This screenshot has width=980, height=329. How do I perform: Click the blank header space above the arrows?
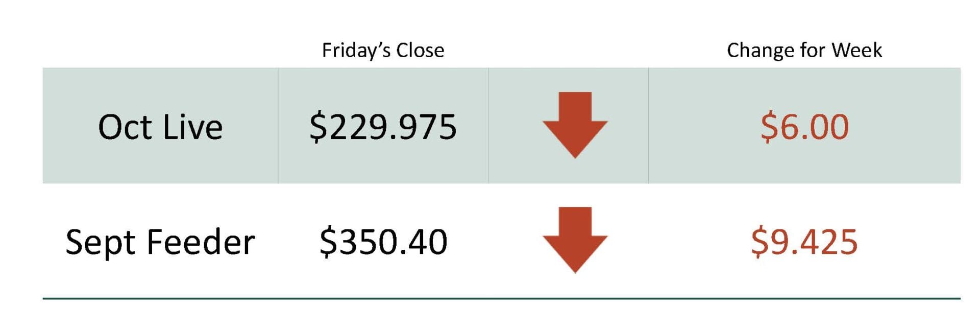coord(568,50)
